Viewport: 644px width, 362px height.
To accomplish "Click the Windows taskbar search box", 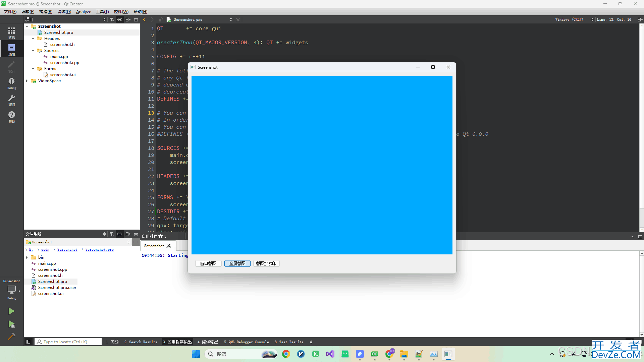I will click(x=241, y=354).
